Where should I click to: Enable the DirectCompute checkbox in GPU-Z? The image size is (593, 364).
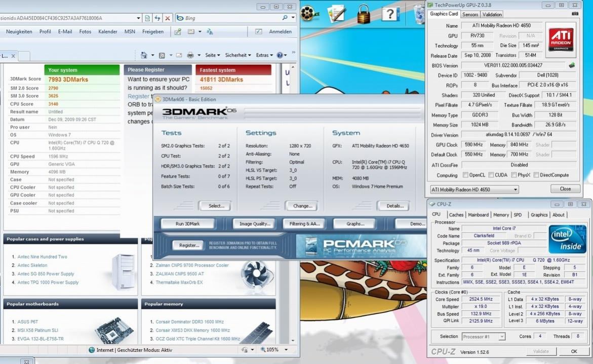(536, 175)
